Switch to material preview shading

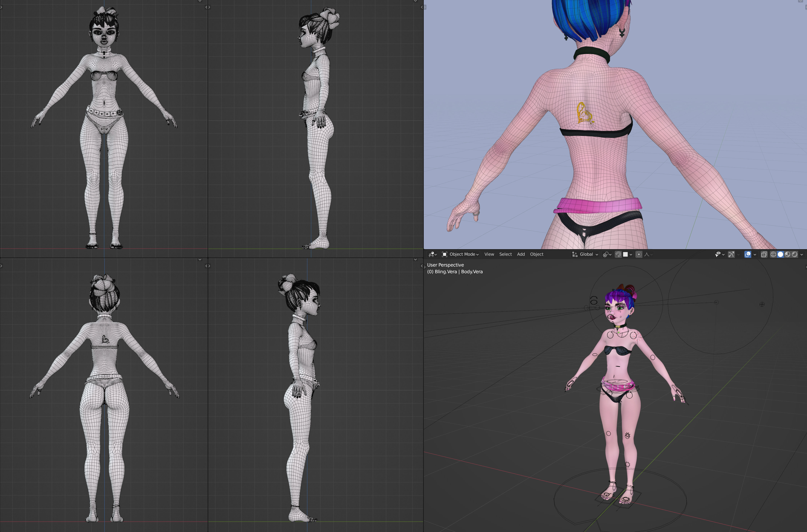[787, 255]
